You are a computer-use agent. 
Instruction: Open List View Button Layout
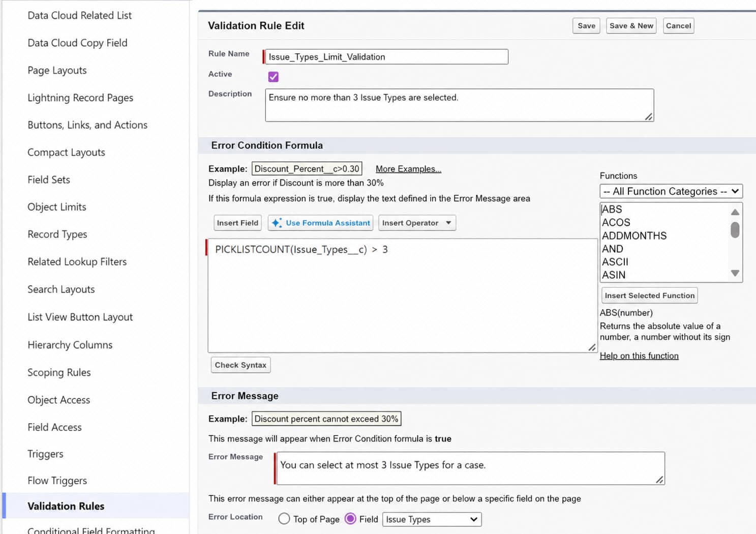pos(80,317)
